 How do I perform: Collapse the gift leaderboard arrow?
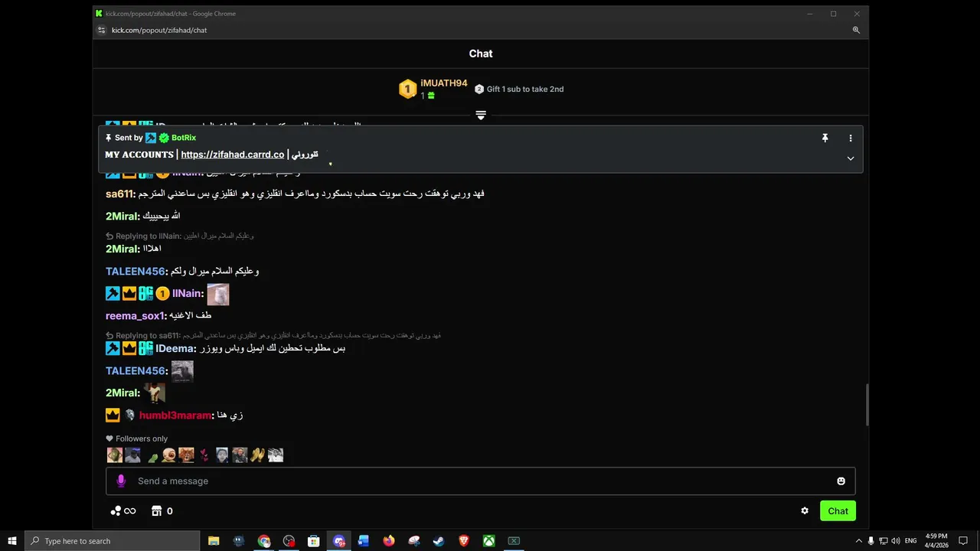click(481, 115)
